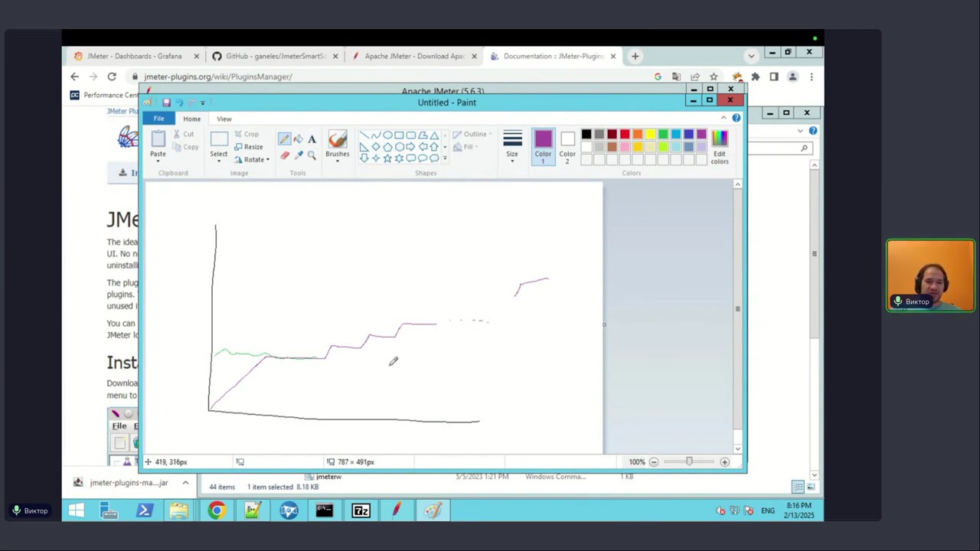Image resolution: width=980 pixels, height=551 pixels.
Task: Expand the jmeter-plugins download item chevron
Action: 185,483
